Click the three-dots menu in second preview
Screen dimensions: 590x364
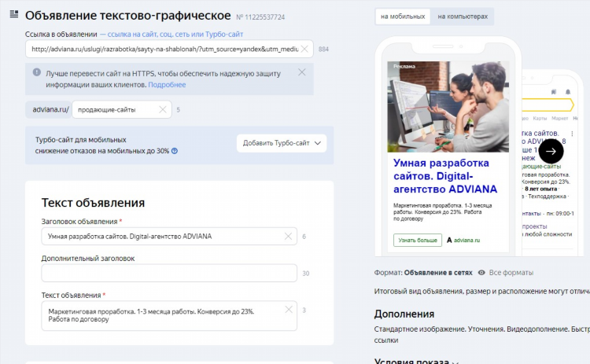572,134
